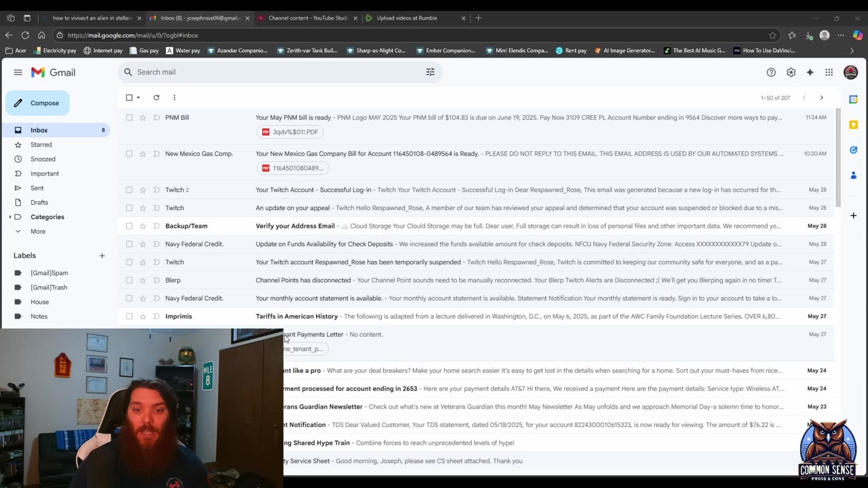The image size is (868, 488).
Task: Open Contacts side panel icon
Action: tap(853, 176)
